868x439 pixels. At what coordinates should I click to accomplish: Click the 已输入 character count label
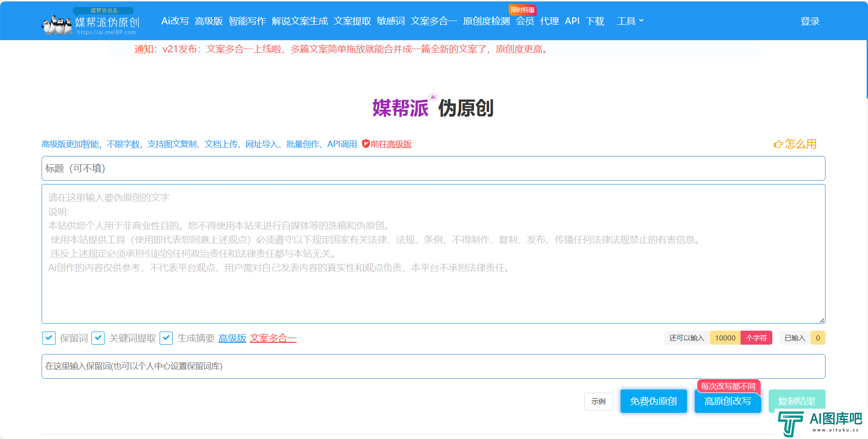(795, 338)
